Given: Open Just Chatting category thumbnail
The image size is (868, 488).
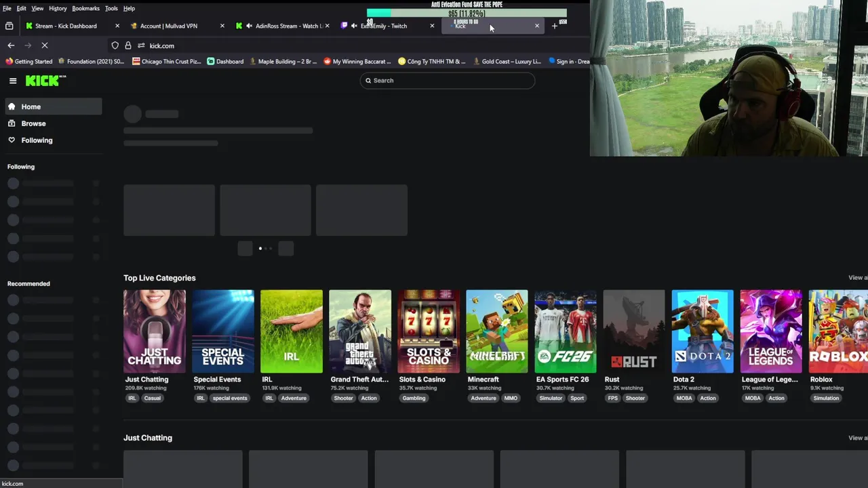Looking at the screenshot, I should (x=155, y=331).
